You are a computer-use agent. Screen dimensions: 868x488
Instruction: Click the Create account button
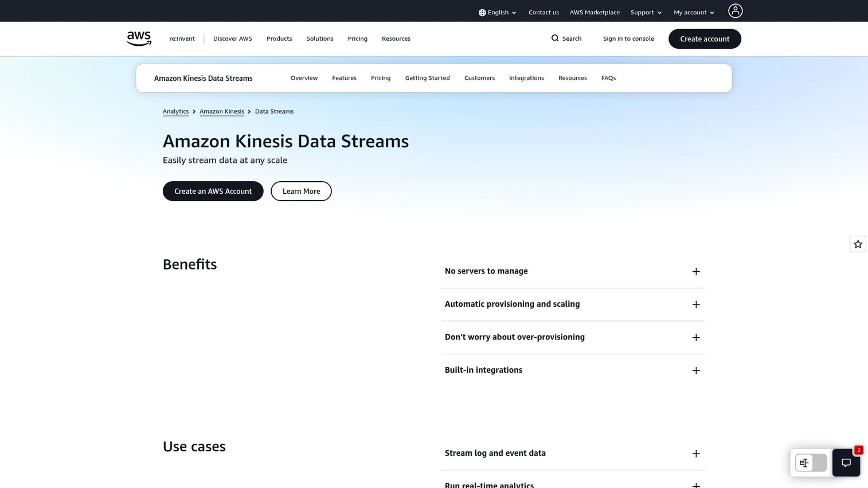(x=705, y=39)
